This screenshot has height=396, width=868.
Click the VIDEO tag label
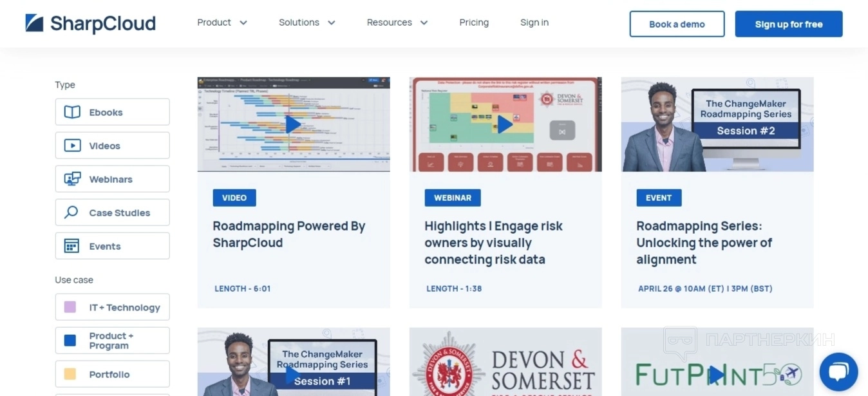234,198
